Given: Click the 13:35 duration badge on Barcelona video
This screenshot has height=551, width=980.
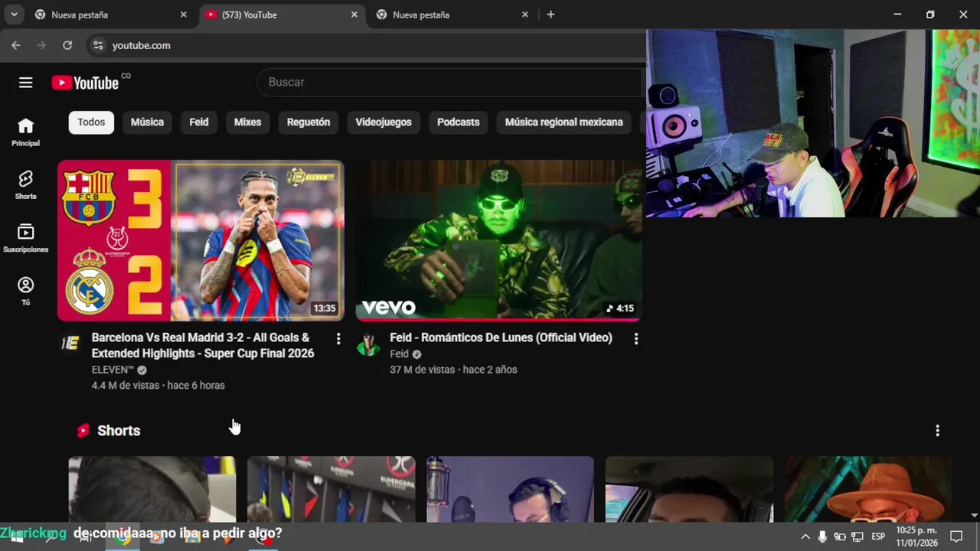Looking at the screenshot, I should pos(324,308).
